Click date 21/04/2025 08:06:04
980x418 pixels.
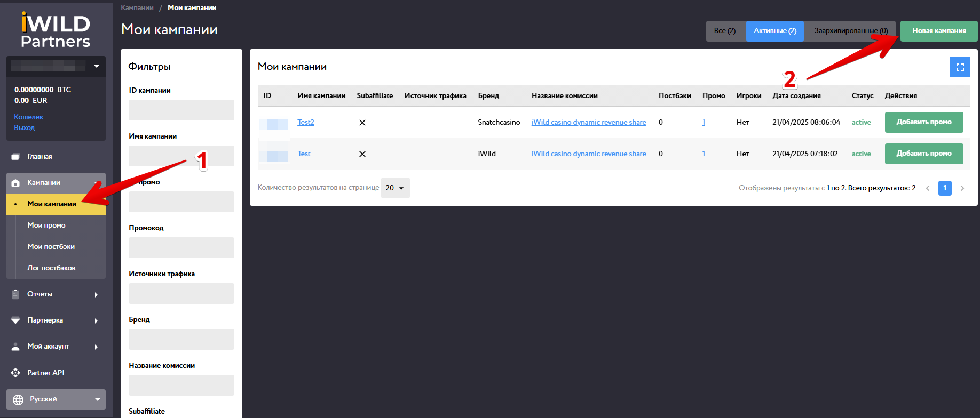coord(806,122)
